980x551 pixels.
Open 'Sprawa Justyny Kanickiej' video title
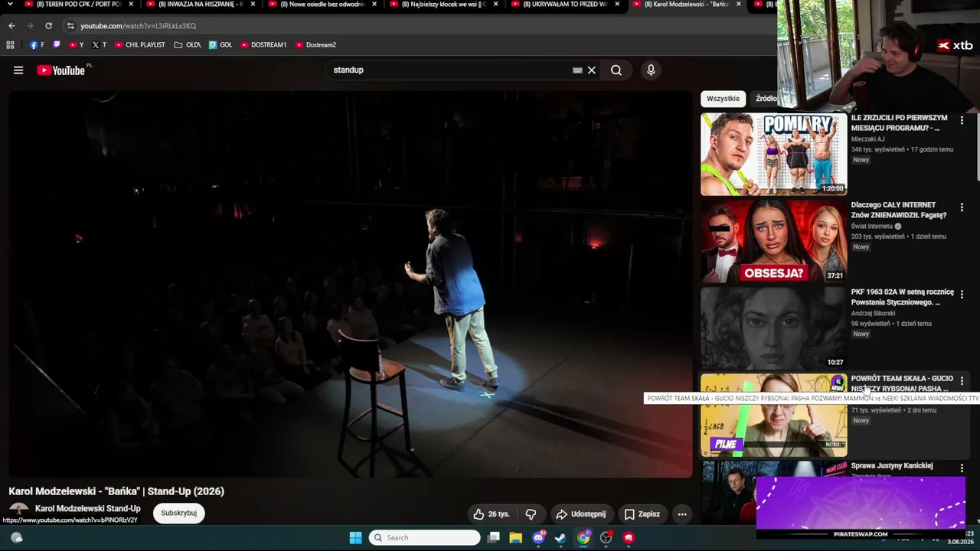[x=892, y=465]
